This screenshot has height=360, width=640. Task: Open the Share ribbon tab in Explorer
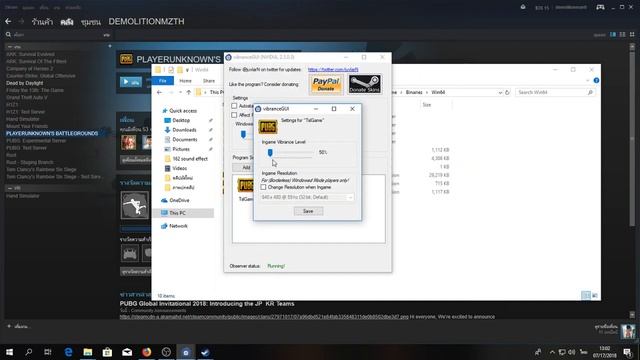[x=209, y=81]
